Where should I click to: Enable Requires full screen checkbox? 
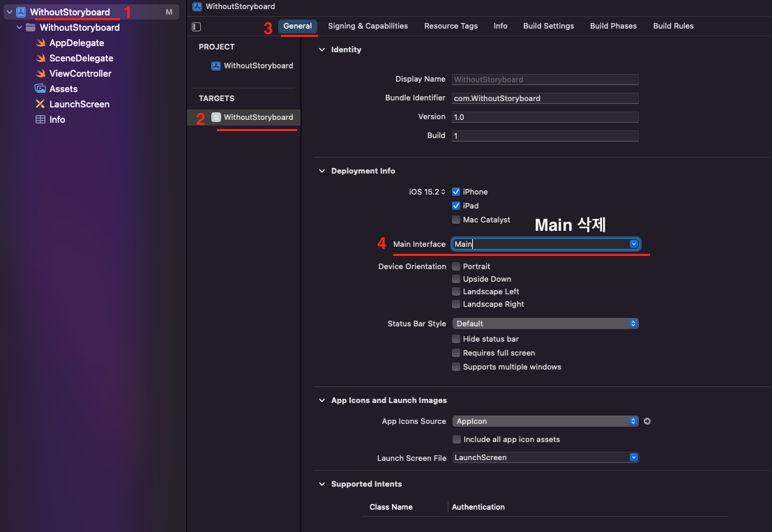click(456, 353)
